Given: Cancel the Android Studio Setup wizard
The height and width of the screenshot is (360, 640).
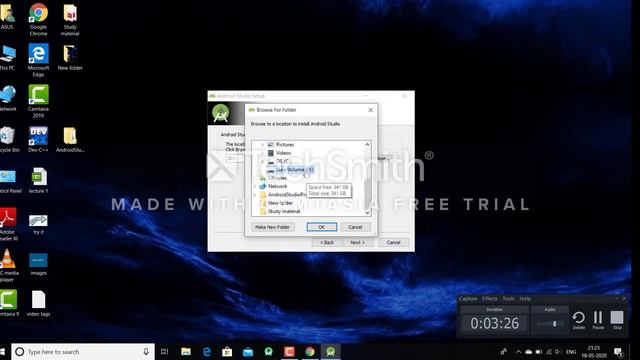Looking at the screenshot, I should click(x=393, y=242).
